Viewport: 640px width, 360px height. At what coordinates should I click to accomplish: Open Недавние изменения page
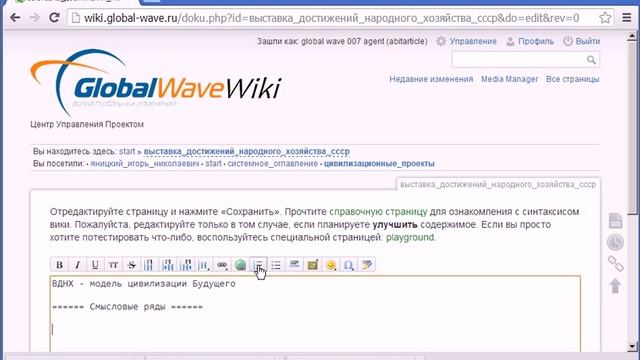coord(431,79)
